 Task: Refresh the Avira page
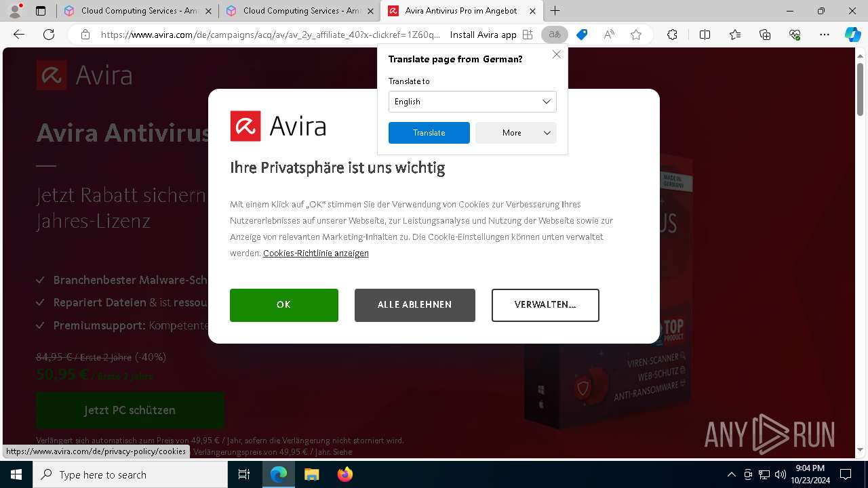click(x=49, y=35)
